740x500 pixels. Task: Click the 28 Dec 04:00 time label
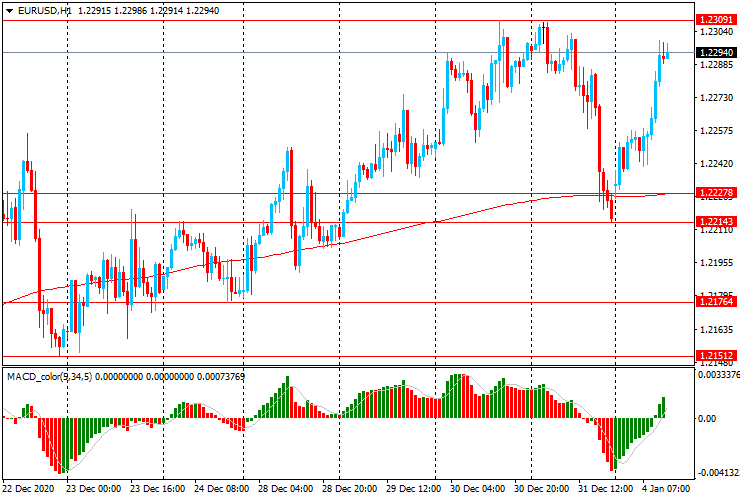(x=286, y=489)
